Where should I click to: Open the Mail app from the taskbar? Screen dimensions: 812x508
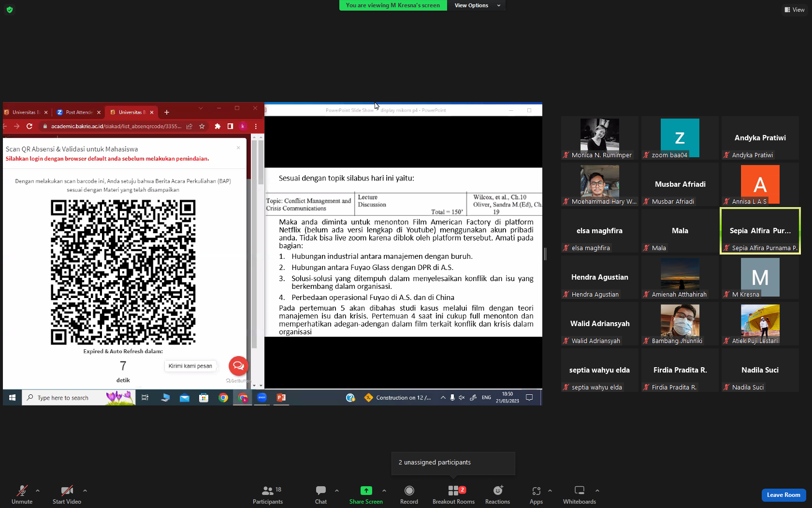(184, 398)
